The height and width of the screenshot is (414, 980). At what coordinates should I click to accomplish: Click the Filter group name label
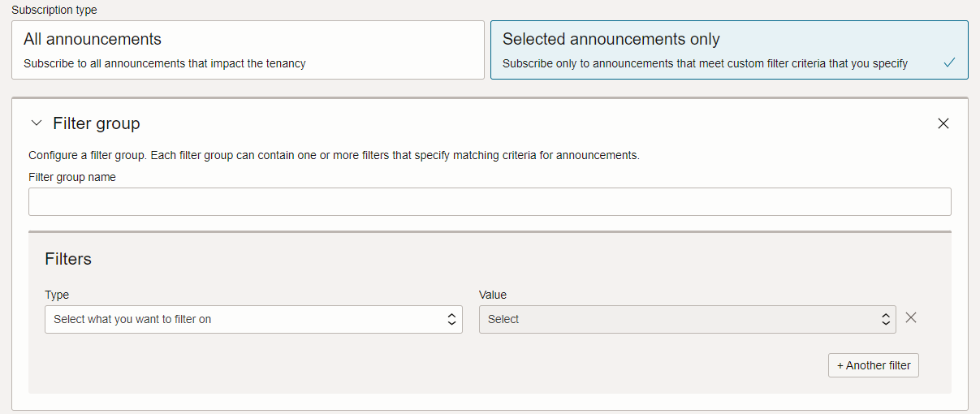[x=72, y=177]
